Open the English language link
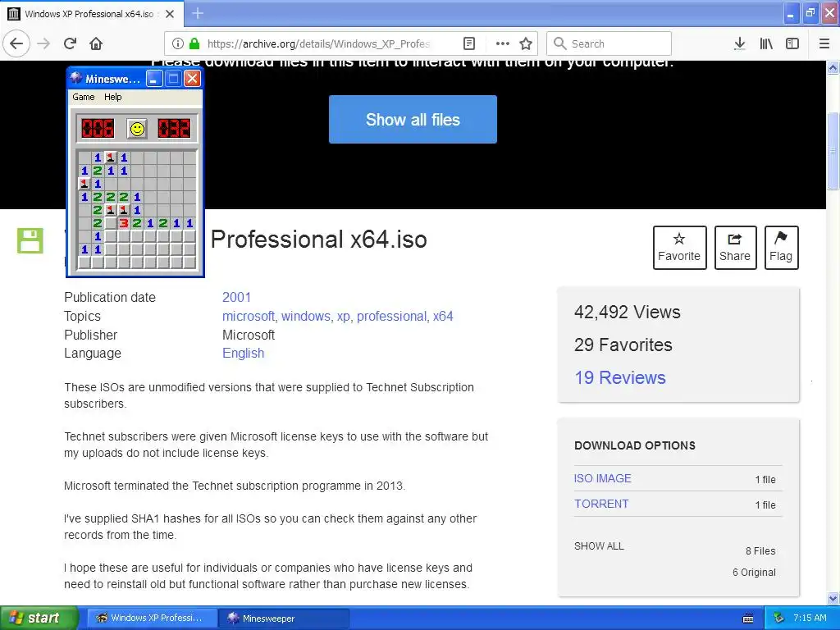Image resolution: width=840 pixels, height=630 pixels. click(243, 353)
